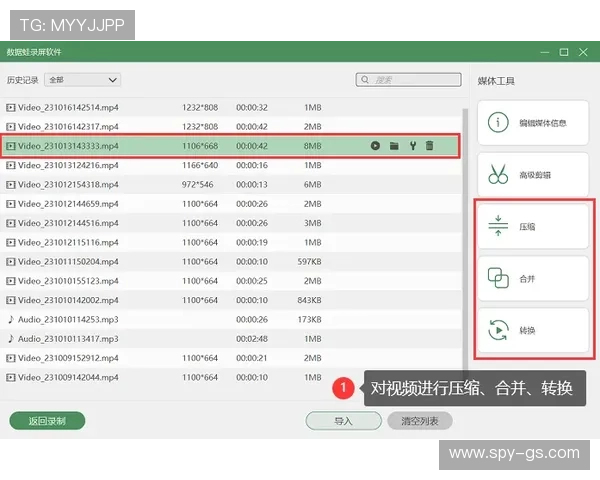Click the 173KB size cell
The height and width of the screenshot is (480, 600).
tap(310, 319)
